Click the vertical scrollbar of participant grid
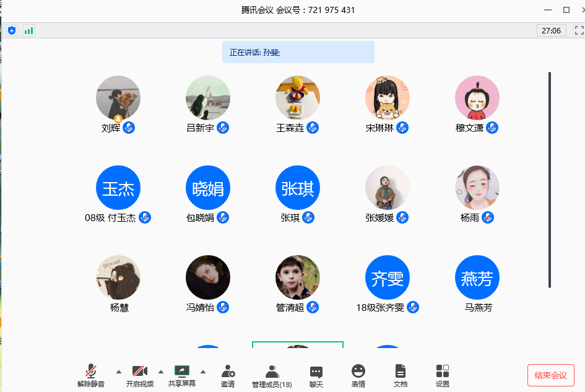 point(549,186)
